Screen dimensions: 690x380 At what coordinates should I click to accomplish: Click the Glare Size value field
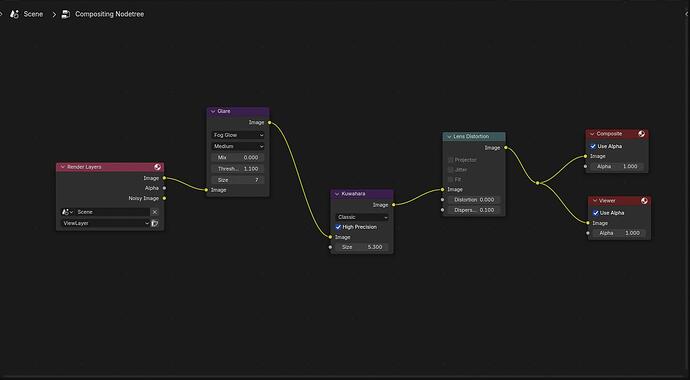coord(238,180)
